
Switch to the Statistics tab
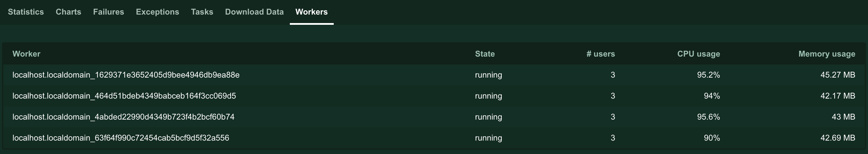coord(26,12)
